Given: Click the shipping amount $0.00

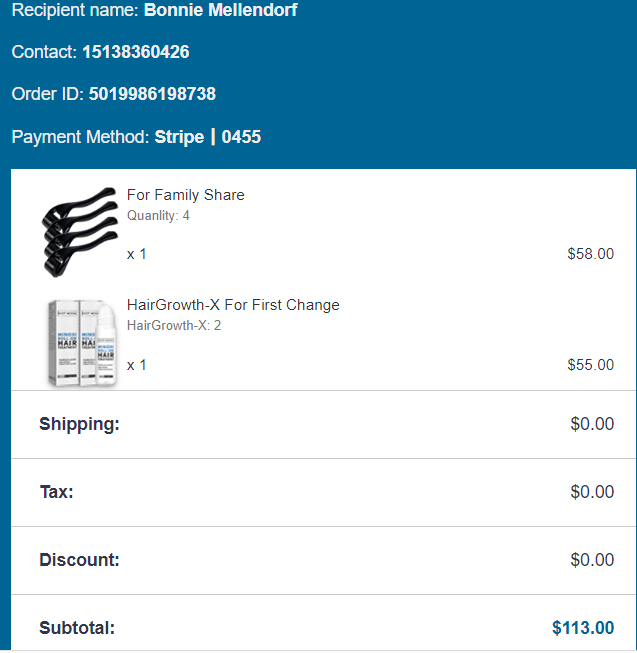Looking at the screenshot, I should [x=592, y=424].
